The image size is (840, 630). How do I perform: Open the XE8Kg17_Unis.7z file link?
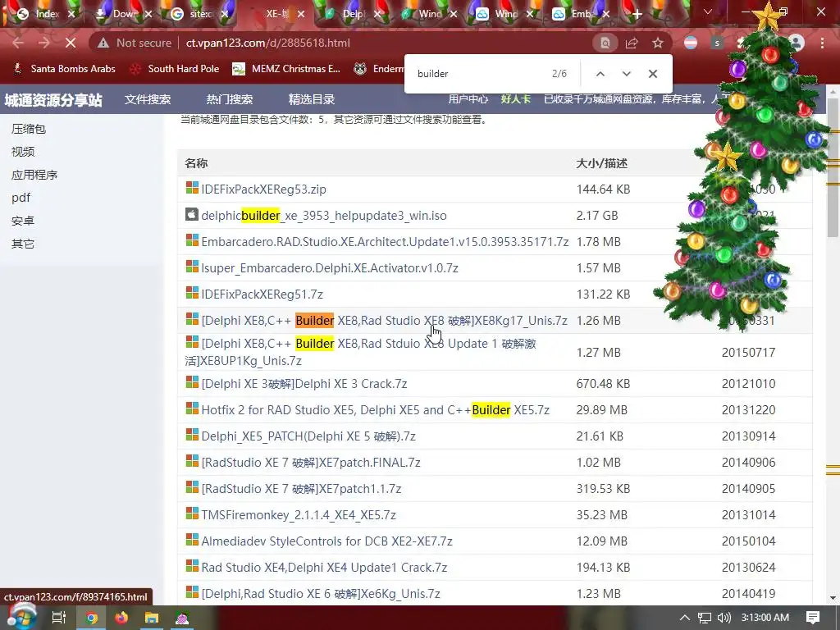384,321
